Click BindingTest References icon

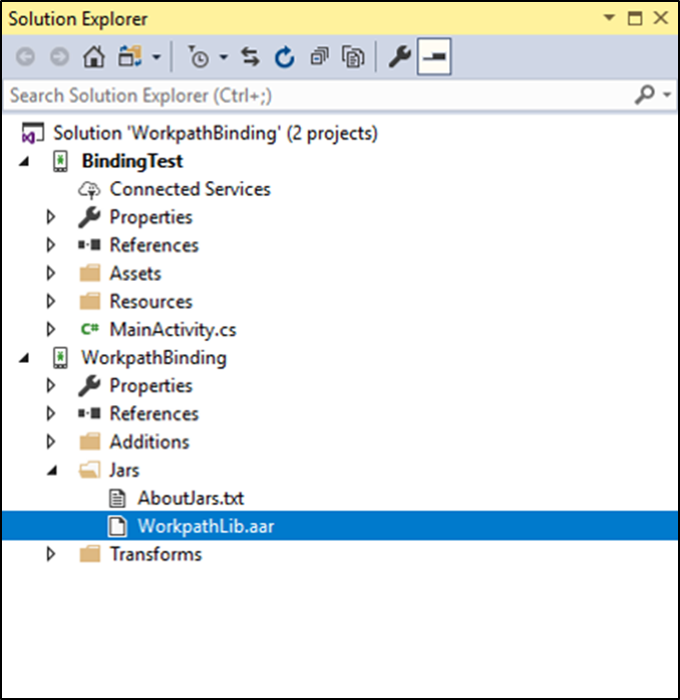pyautogui.click(x=89, y=245)
